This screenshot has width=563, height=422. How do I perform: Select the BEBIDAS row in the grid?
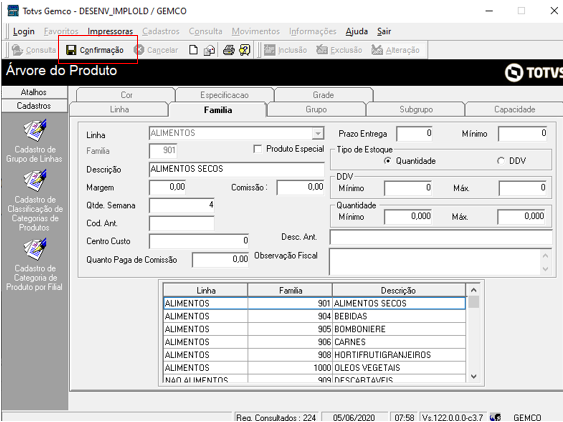point(315,316)
